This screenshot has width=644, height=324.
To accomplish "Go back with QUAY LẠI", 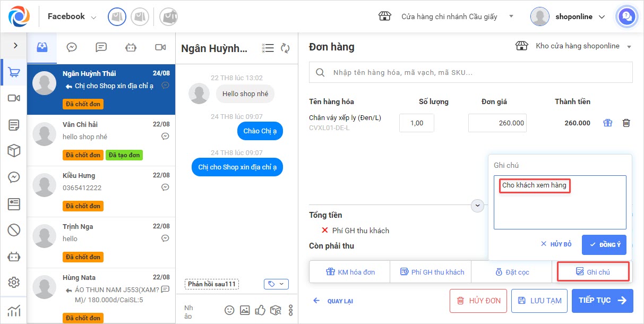I will click(333, 301).
